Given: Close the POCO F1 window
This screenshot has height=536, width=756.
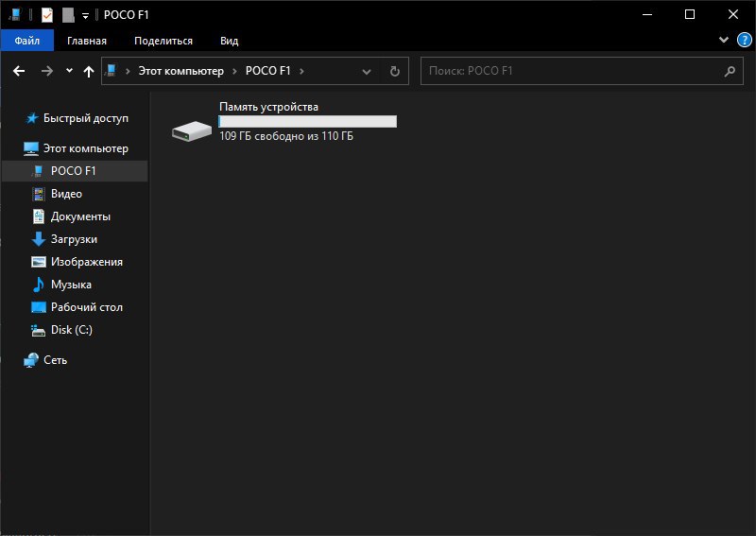Looking at the screenshot, I should click(x=733, y=14).
